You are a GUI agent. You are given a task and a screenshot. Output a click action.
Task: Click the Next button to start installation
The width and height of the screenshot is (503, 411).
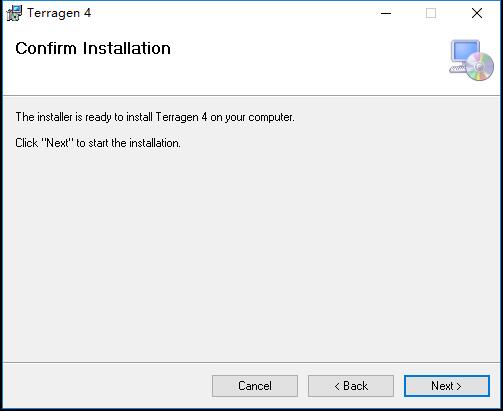click(x=447, y=386)
